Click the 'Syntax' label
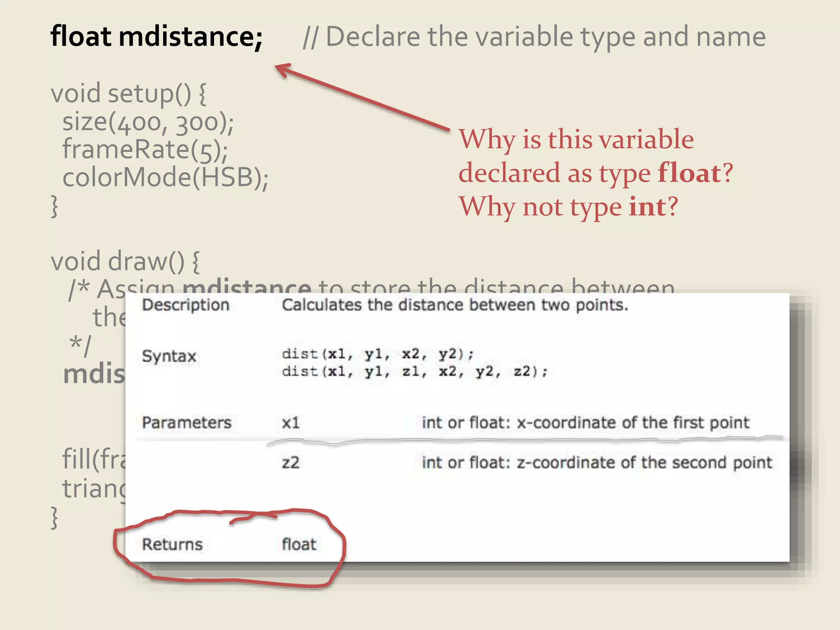Screen dimensions: 840x630 pos(169,356)
